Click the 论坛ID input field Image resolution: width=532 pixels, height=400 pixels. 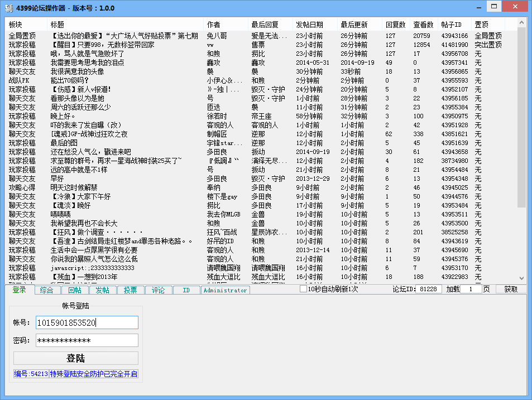pyautogui.click(x=429, y=289)
